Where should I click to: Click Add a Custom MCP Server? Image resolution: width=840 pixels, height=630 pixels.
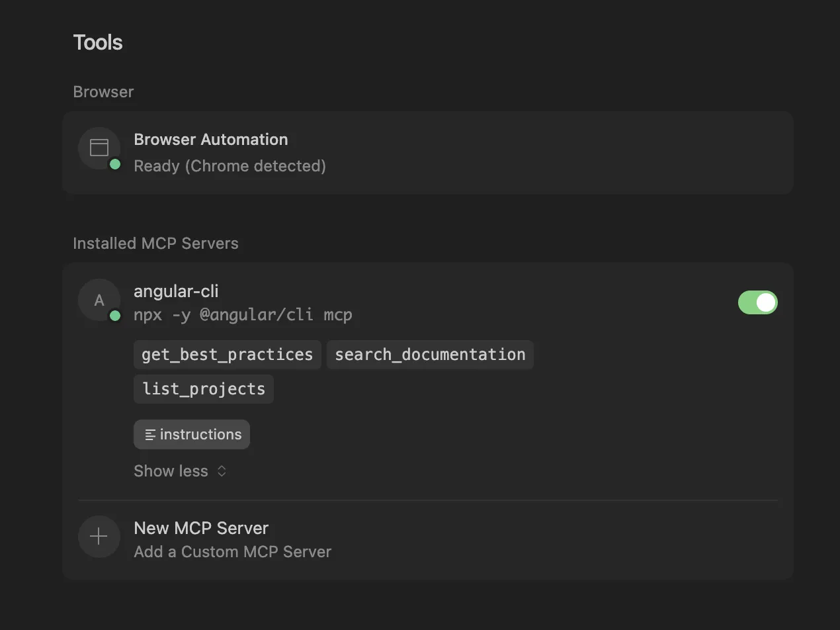click(232, 551)
